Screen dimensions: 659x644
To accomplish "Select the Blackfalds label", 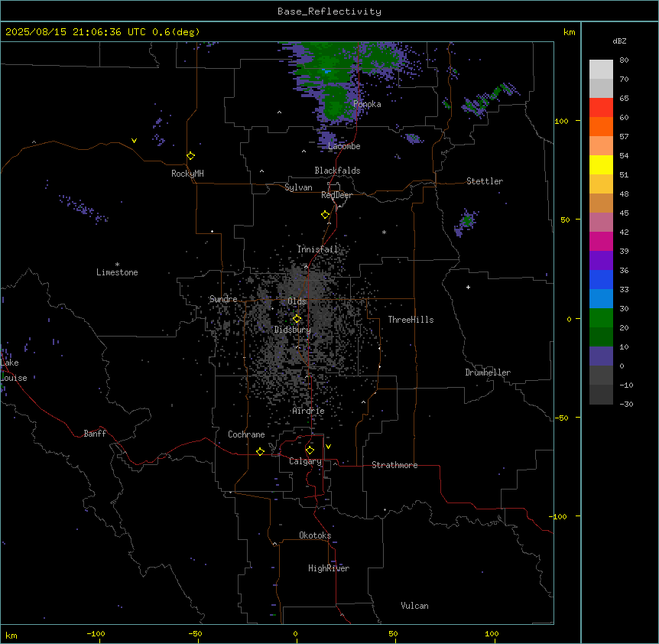I will point(337,171).
